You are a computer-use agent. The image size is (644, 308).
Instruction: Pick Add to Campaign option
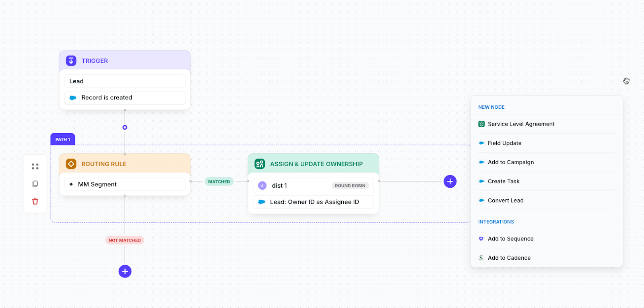coord(510,162)
